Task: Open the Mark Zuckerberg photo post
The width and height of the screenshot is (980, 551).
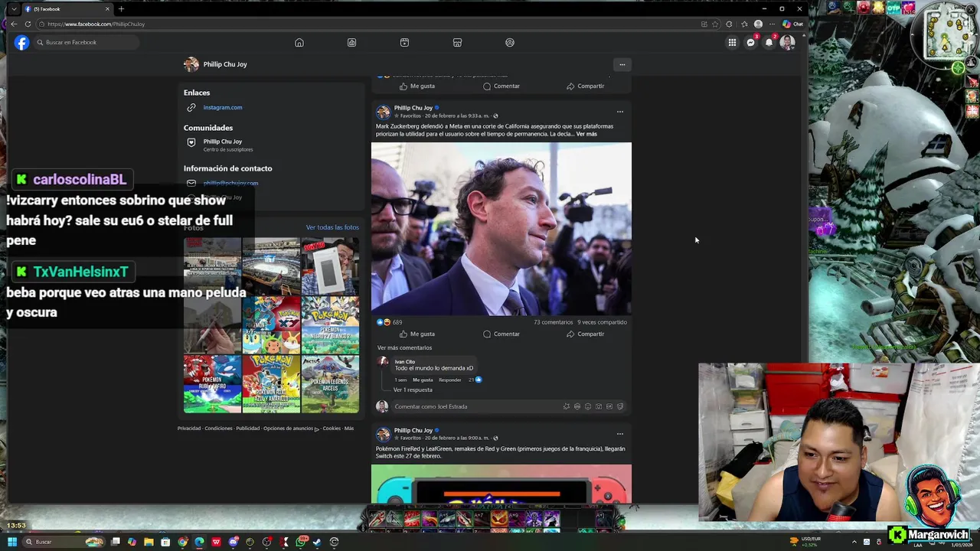Action: click(x=501, y=229)
